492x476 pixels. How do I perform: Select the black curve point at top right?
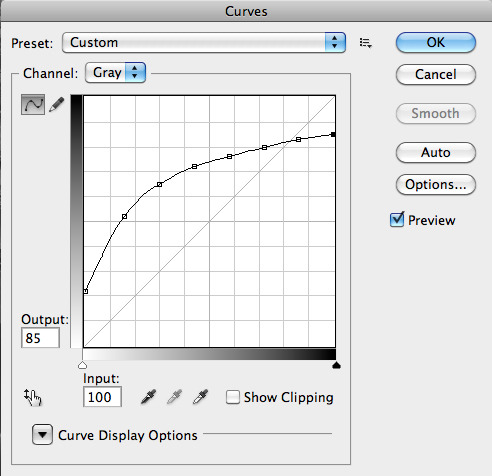coord(333,134)
